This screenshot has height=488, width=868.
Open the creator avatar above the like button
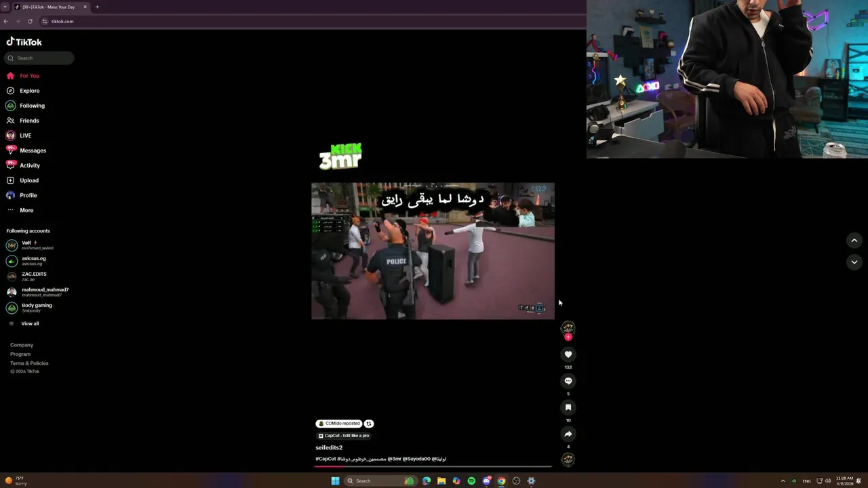[568, 328]
